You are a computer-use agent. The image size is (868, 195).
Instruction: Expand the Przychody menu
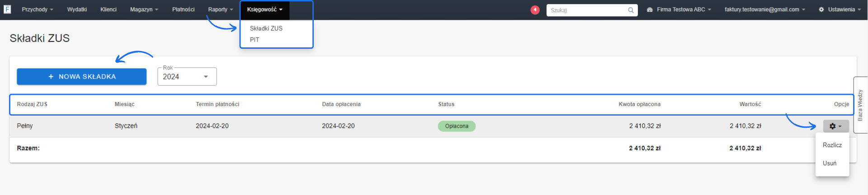click(x=38, y=9)
